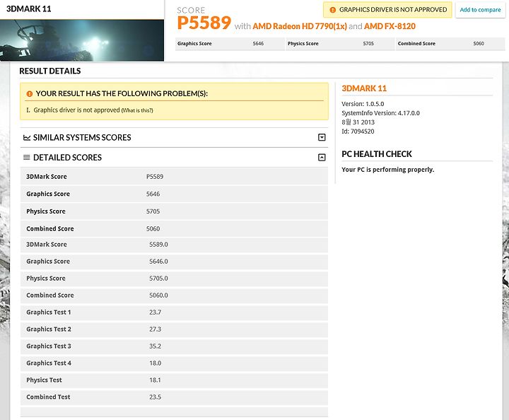
Task: Click the warning icon in driver banner
Action: coord(332,10)
